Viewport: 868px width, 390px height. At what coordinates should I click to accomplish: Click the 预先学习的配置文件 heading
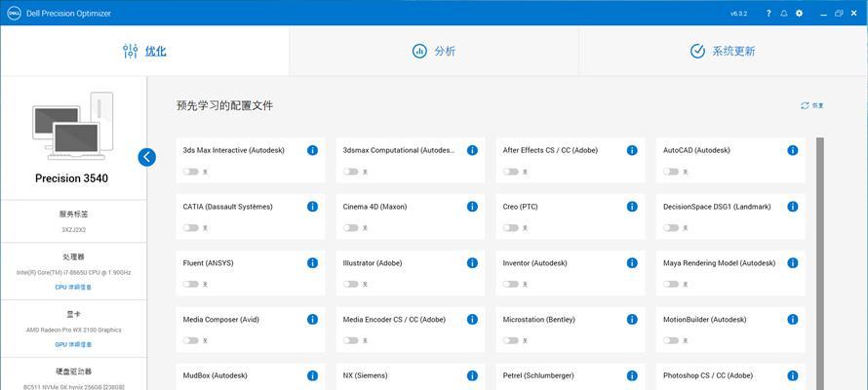point(224,106)
